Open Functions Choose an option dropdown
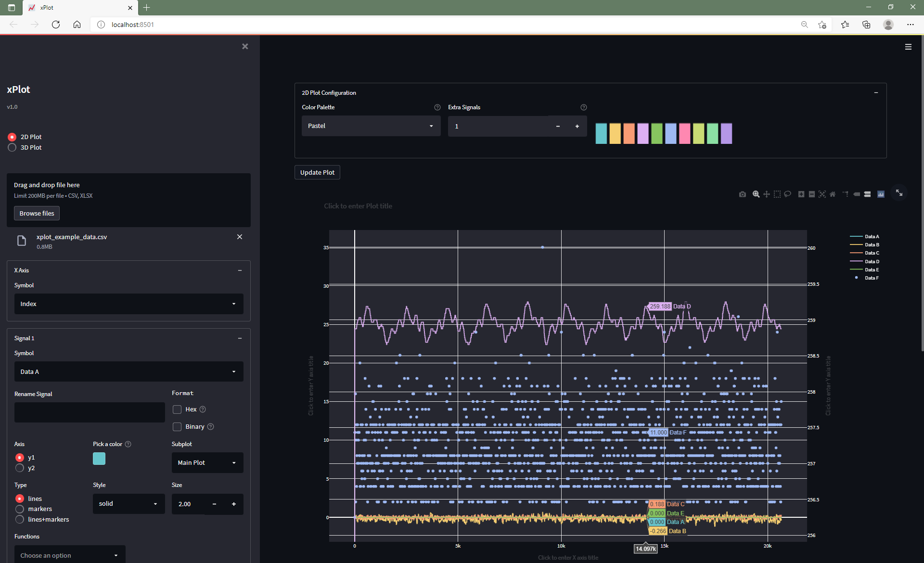 click(x=70, y=555)
